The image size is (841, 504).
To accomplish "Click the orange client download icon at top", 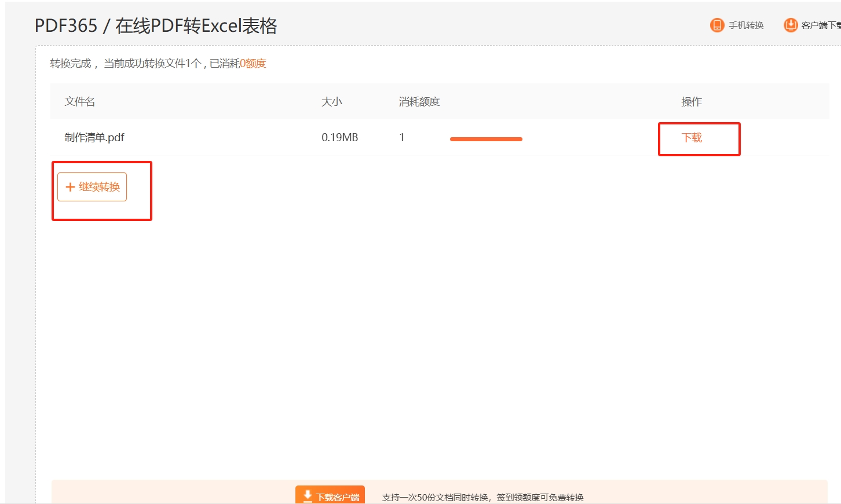I will [790, 25].
